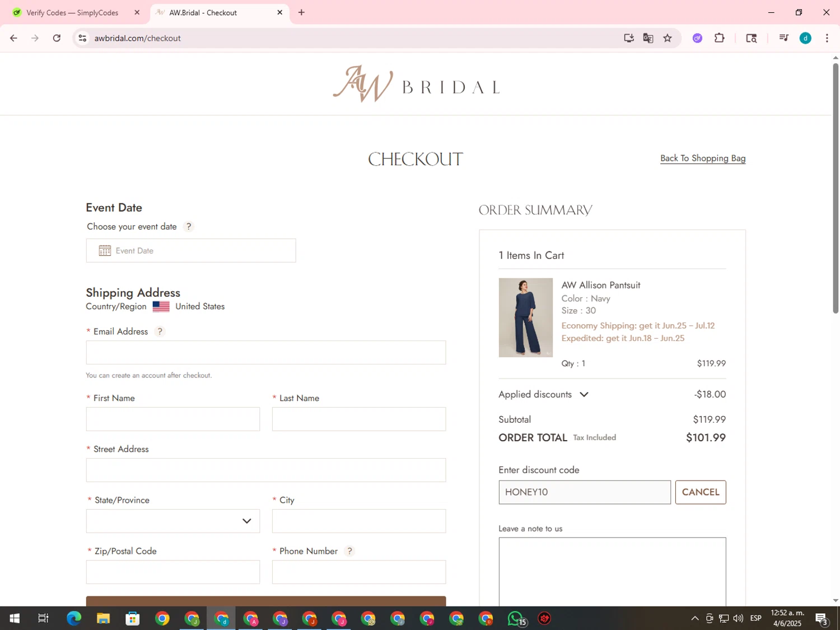Cancel the applied discount code
840x630 pixels.
701,492
